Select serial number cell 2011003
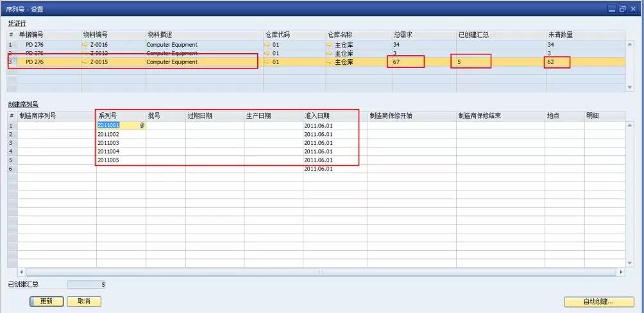 coord(121,142)
